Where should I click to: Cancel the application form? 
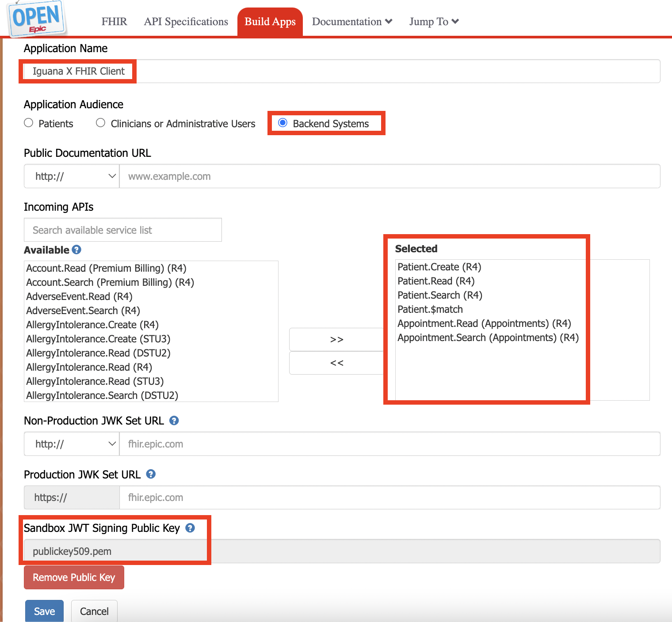click(x=94, y=611)
